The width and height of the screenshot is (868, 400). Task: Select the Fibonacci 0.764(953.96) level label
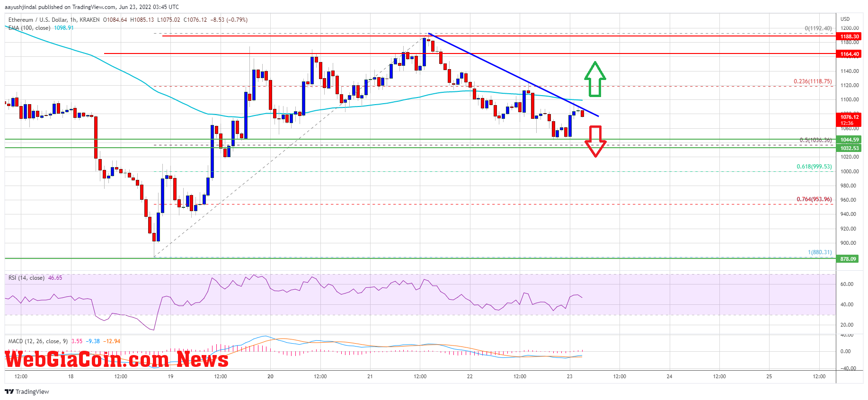point(814,199)
